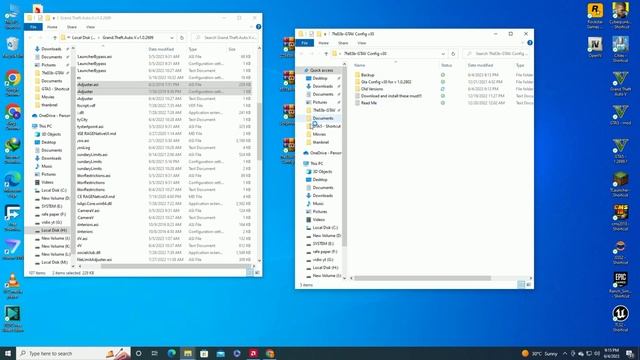
Task: Click help icon in Config Explorer window
Action: pyautogui.click(x=529, y=43)
